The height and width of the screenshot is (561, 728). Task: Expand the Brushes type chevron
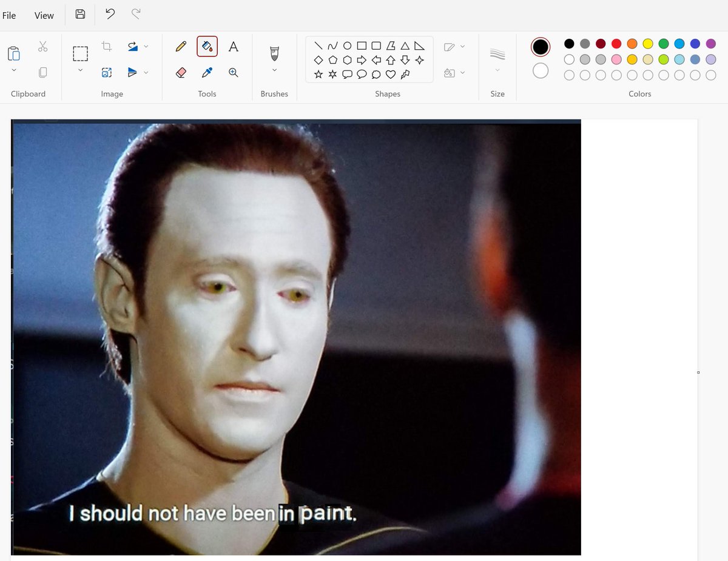pos(274,70)
